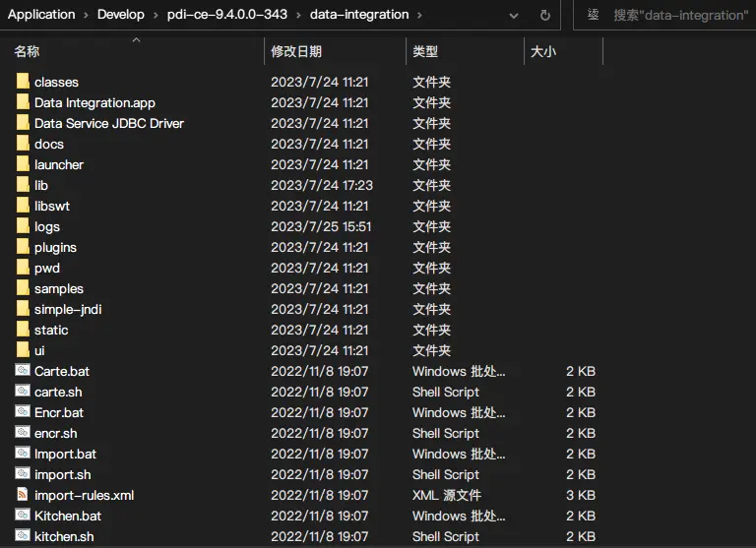756x548 pixels.
Task: Select the folder name 'libswt'
Action: 52,207
